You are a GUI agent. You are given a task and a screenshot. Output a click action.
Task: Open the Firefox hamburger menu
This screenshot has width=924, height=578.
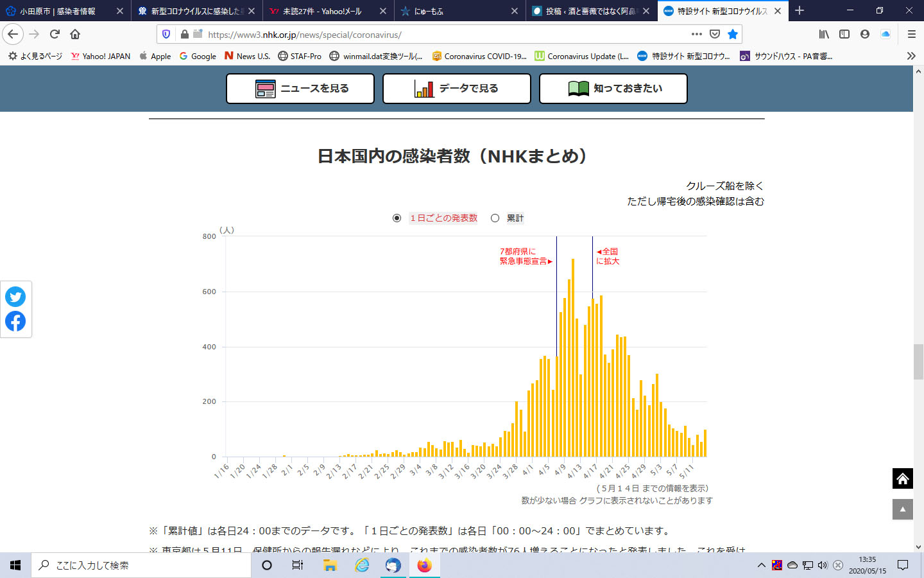911,34
